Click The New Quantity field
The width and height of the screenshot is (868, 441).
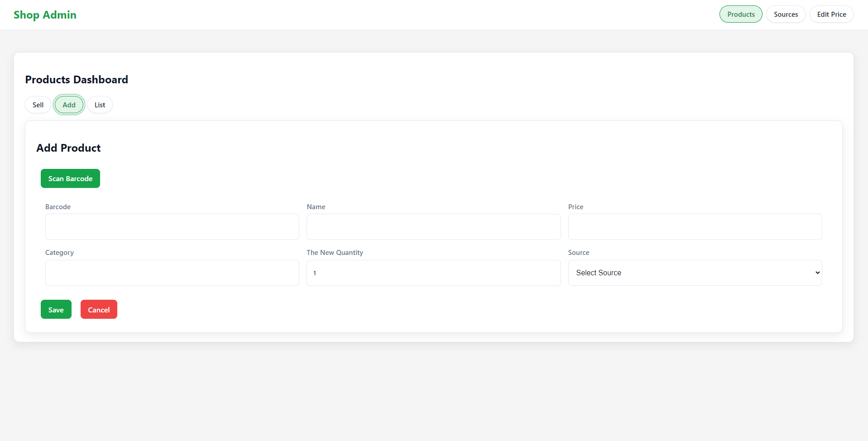pos(433,273)
